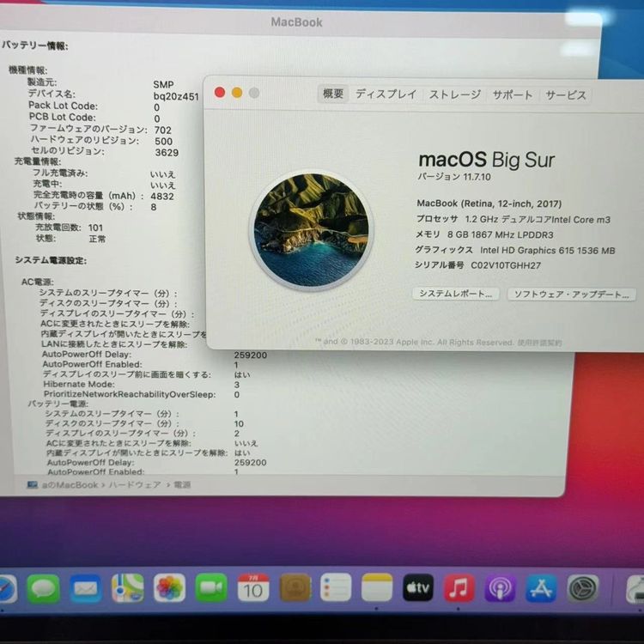Launch the Mail app in the Dock
Viewport: 644px width, 644px height.
85,588
